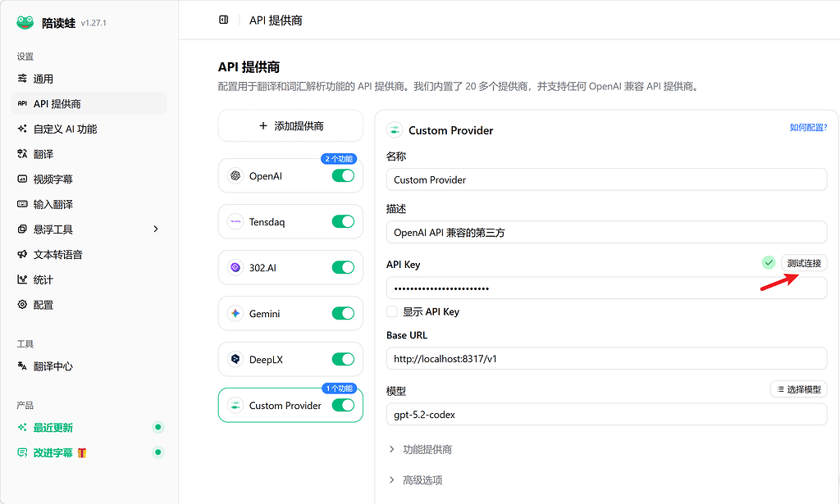The image size is (840, 504).
Task: Click the 测试连接 button
Action: point(804,263)
